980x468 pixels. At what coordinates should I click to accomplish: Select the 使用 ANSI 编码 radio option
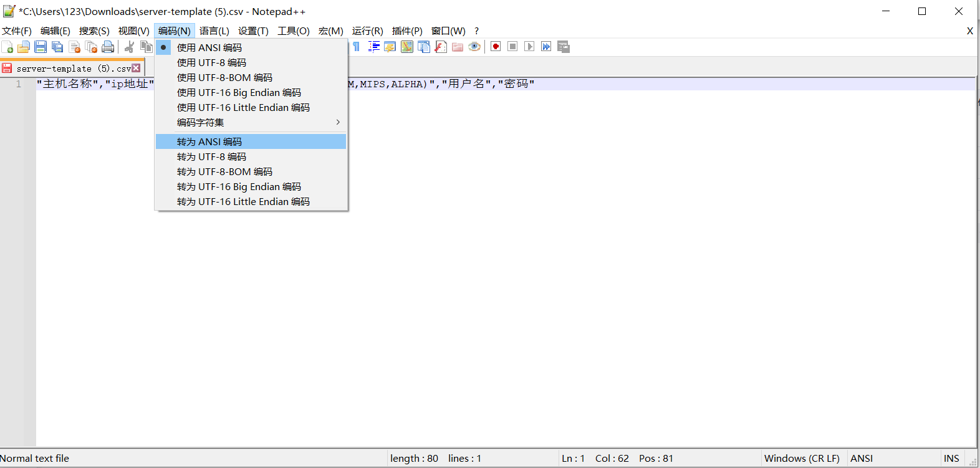209,47
